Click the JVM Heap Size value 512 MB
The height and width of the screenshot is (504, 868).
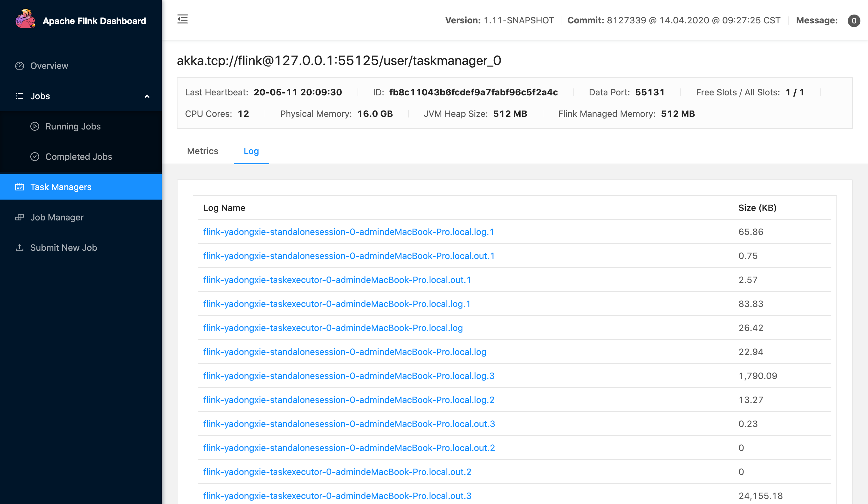[510, 114]
